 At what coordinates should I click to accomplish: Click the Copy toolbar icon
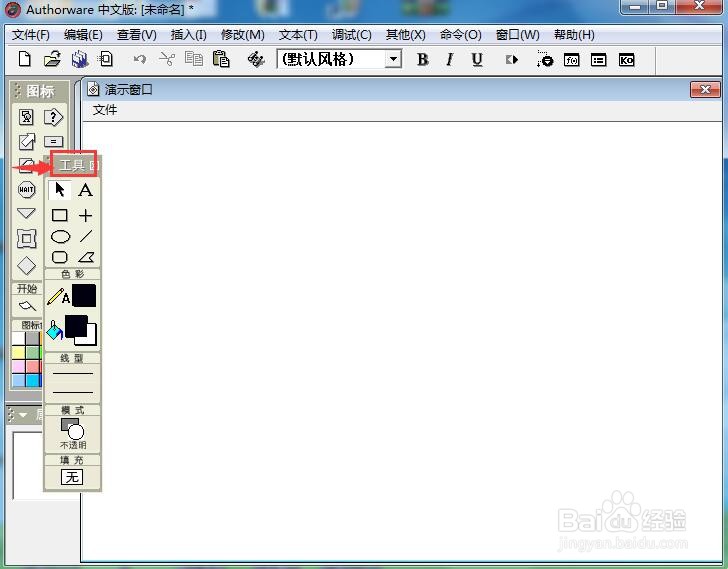194,59
